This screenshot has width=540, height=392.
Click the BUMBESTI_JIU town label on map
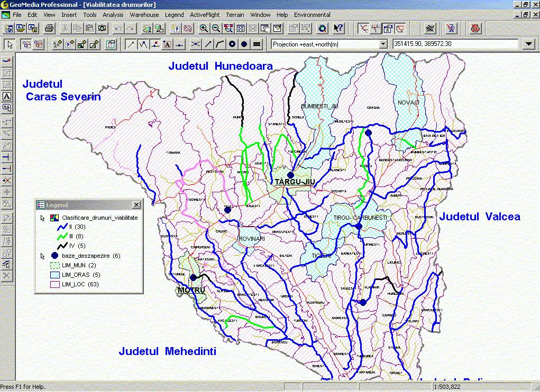(x=319, y=106)
